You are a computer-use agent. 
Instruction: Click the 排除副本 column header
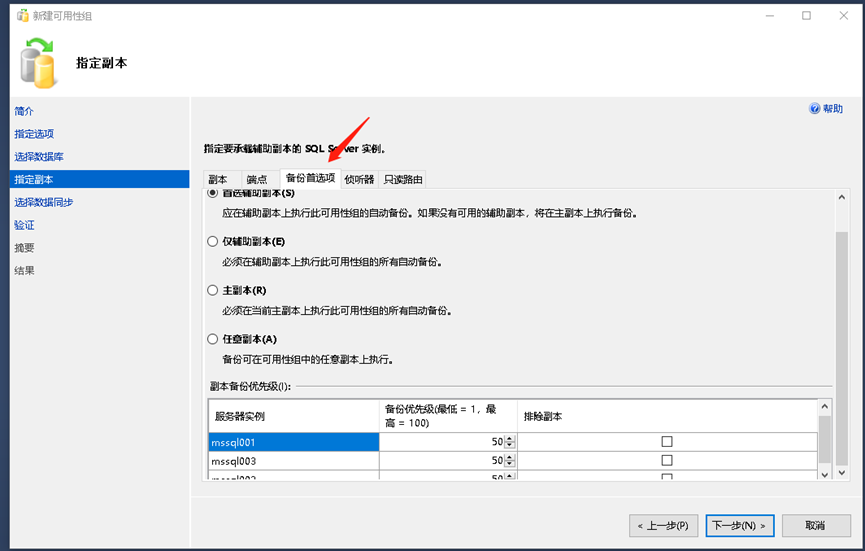(667, 416)
